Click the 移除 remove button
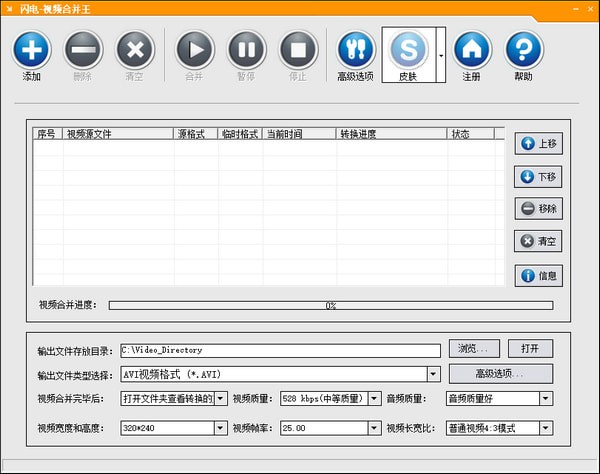The width and height of the screenshot is (600, 474). [x=539, y=208]
